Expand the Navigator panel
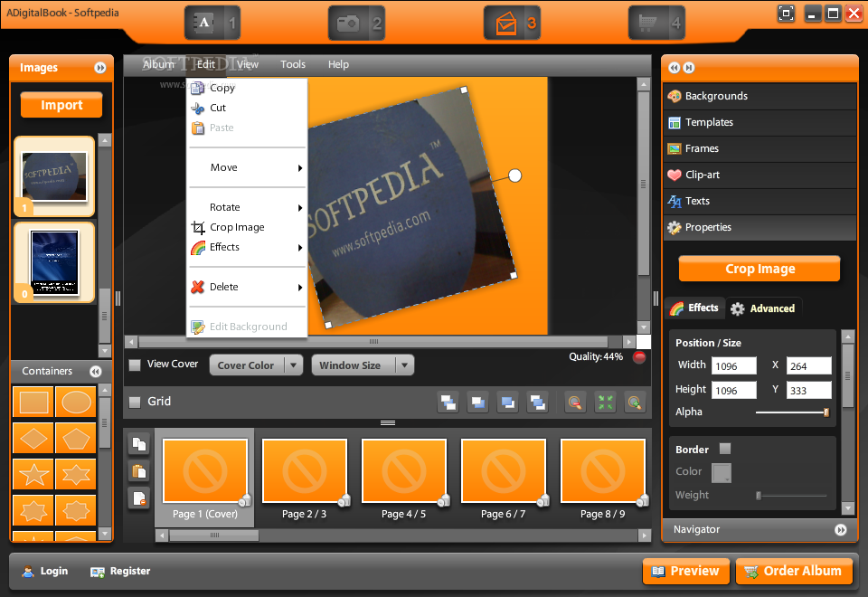The width and height of the screenshot is (868, 597). point(840,530)
